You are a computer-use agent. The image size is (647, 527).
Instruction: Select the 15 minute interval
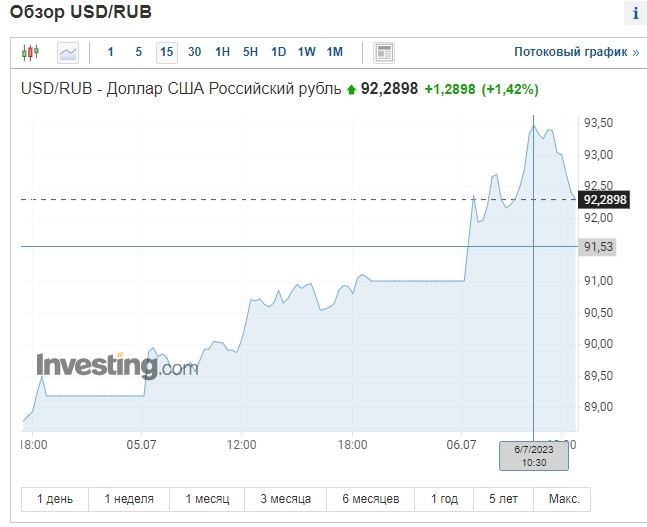click(166, 52)
